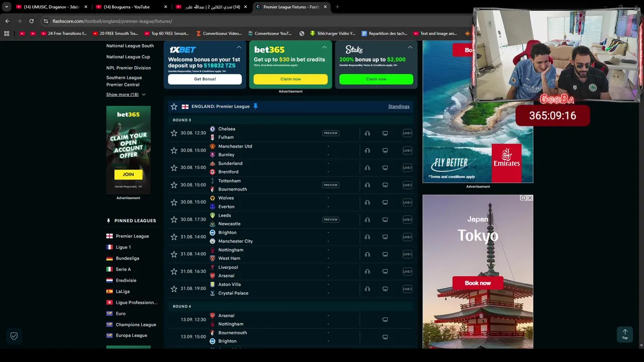The width and height of the screenshot is (644, 362).
Task: Open Top 60 FREE Smoot bookmark
Action: tap(167, 34)
